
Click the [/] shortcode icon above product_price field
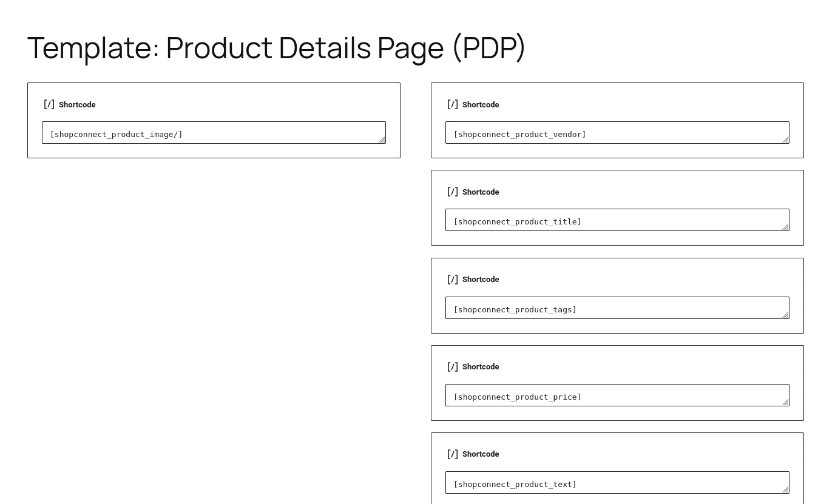[453, 366]
